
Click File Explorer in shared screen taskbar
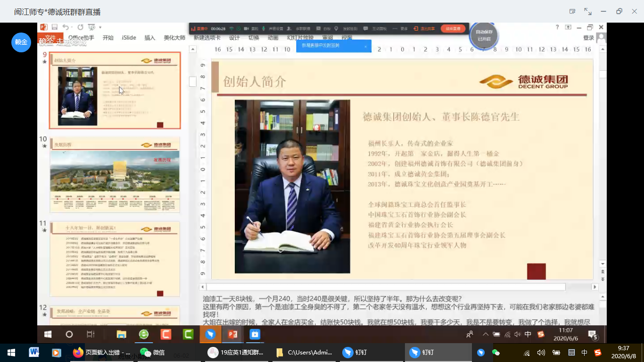coord(121,334)
